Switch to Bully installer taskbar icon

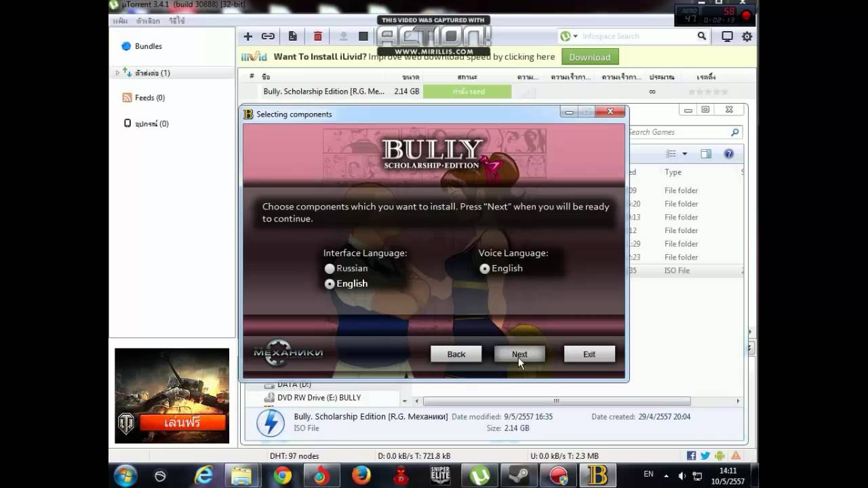tap(597, 476)
